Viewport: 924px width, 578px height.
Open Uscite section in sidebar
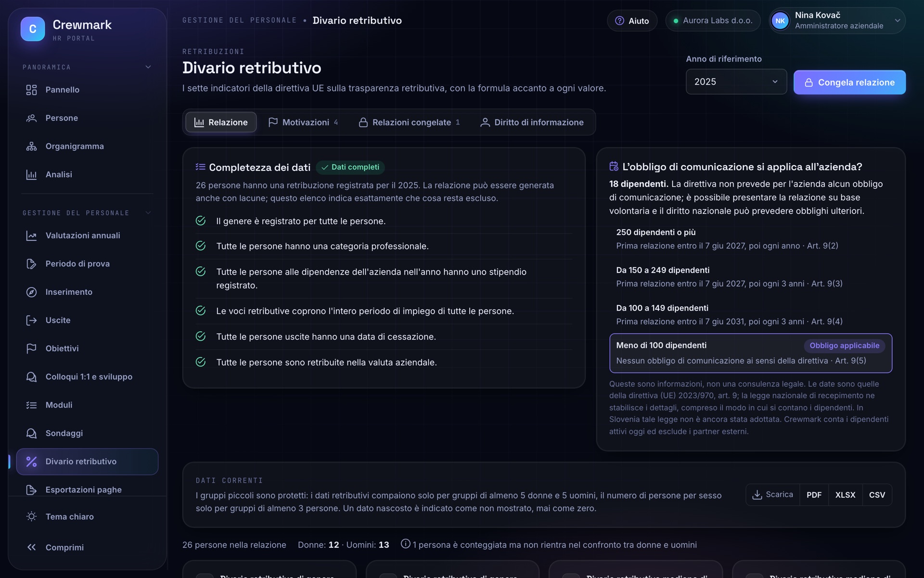(x=87, y=320)
